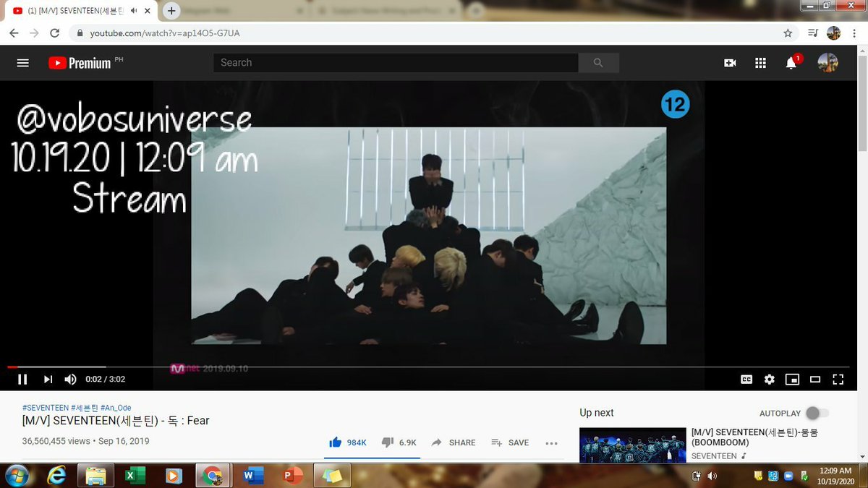Image resolution: width=868 pixels, height=488 pixels.
Task: Go back using the browser back arrow
Action: tap(14, 33)
